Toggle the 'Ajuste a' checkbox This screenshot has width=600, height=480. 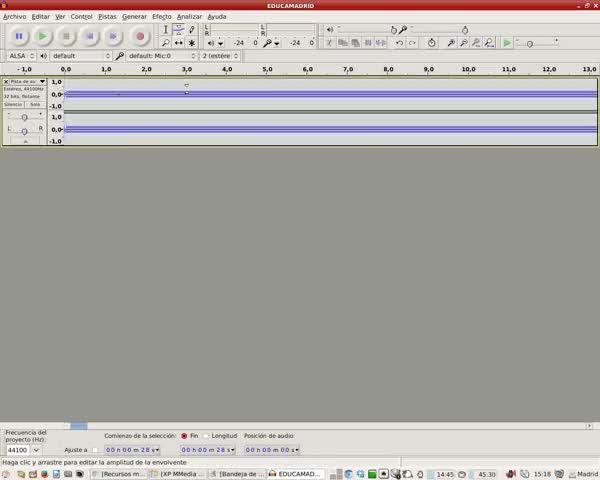tap(95, 450)
